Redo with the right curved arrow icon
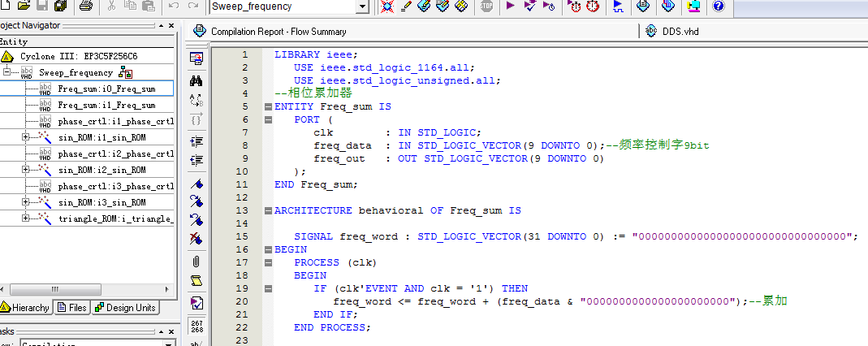Screen dimensions: 868x346 pyautogui.click(x=192, y=6)
